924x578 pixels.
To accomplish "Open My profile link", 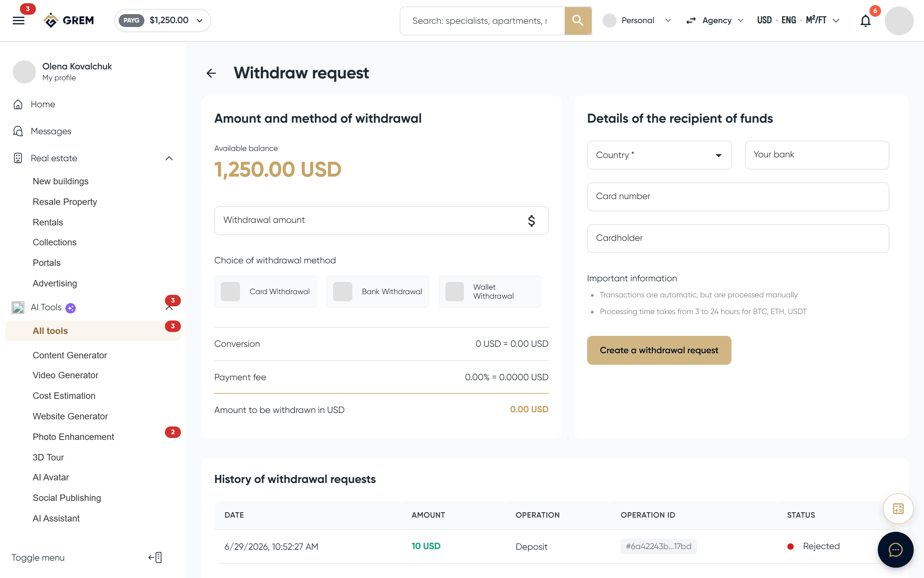I will click(x=59, y=78).
